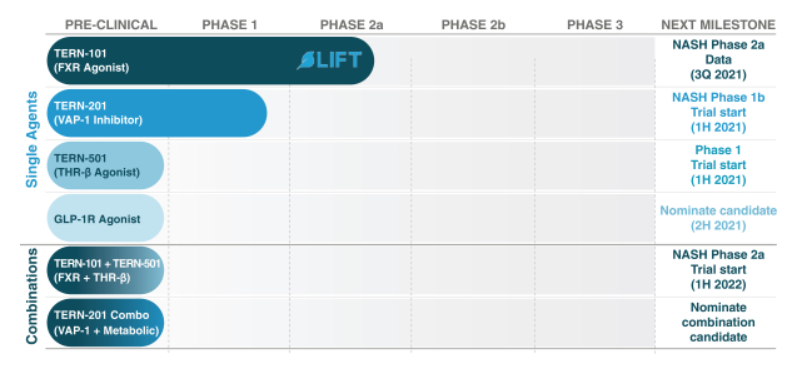Click the PHASE 2b column header
The image size is (804, 366).
coord(473,25)
